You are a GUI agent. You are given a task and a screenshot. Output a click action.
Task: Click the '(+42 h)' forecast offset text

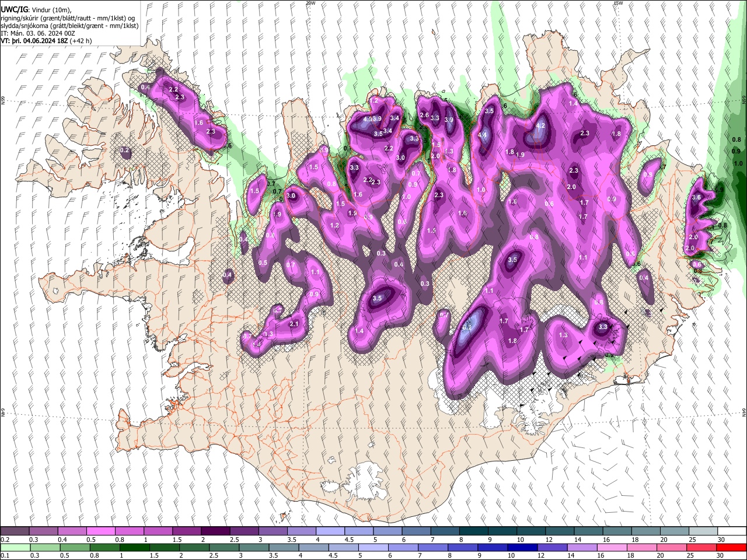click(x=81, y=41)
